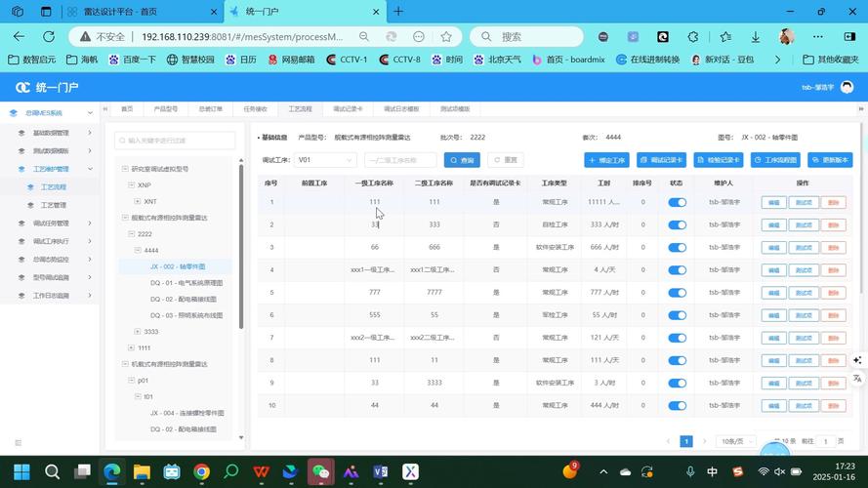The image size is (868, 488).
Task: Click the zoom magnifier icon in address bar
Action: [x=363, y=36]
